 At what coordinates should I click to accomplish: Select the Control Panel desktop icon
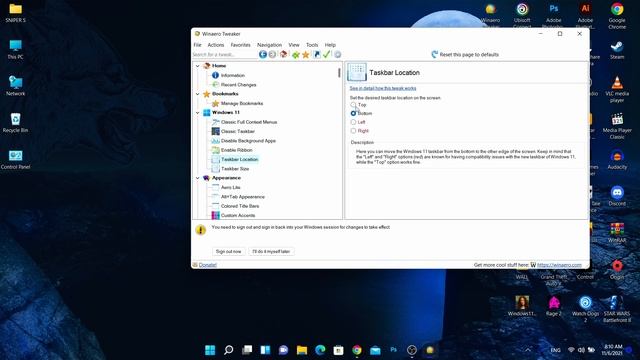[x=16, y=160]
